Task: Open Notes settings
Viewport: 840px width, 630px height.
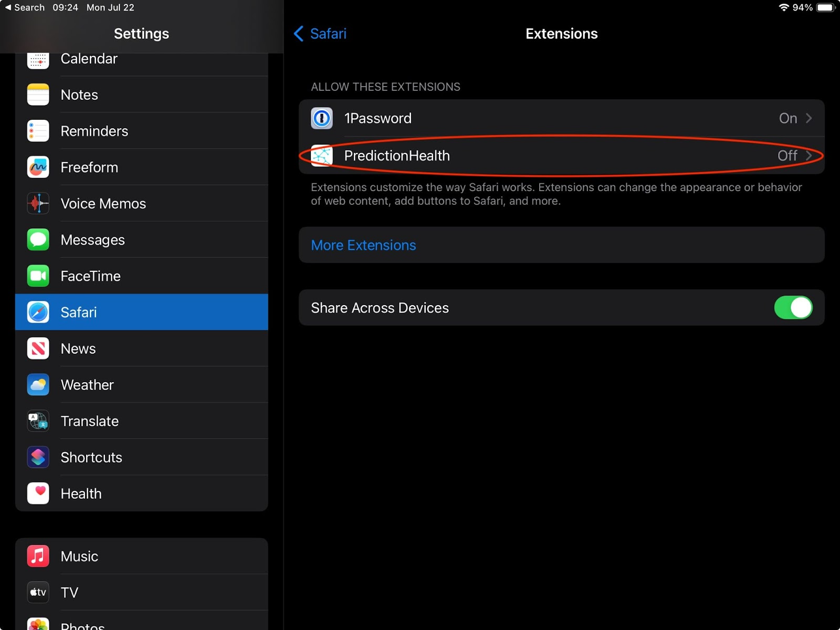Action: click(x=142, y=94)
